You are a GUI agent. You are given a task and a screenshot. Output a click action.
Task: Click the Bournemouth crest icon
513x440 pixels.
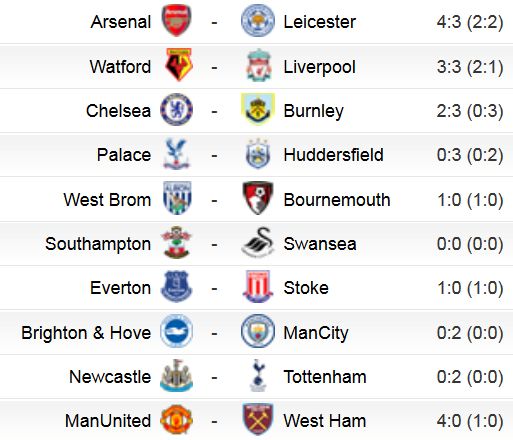(258, 198)
